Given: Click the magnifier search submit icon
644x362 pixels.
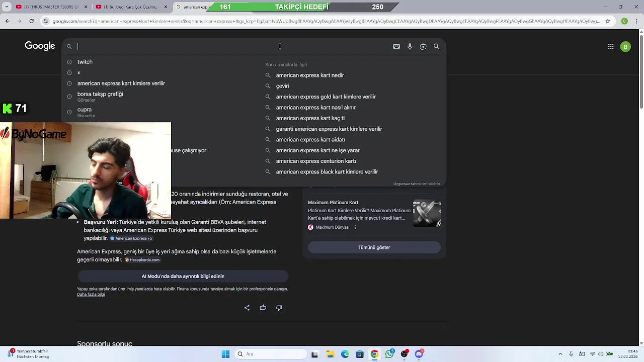Looking at the screenshot, I should point(436,46).
